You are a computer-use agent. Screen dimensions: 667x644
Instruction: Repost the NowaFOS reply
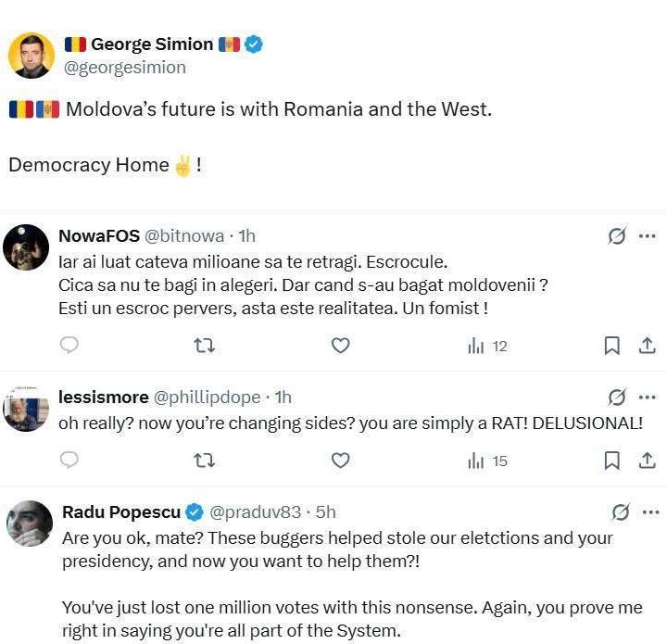[204, 346]
